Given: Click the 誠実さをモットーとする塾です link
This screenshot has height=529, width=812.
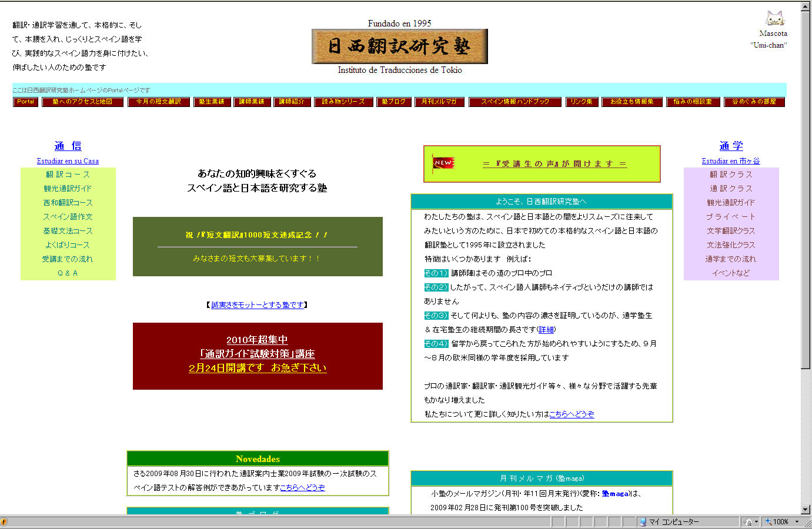Looking at the screenshot, I should [x=258, y=305].
